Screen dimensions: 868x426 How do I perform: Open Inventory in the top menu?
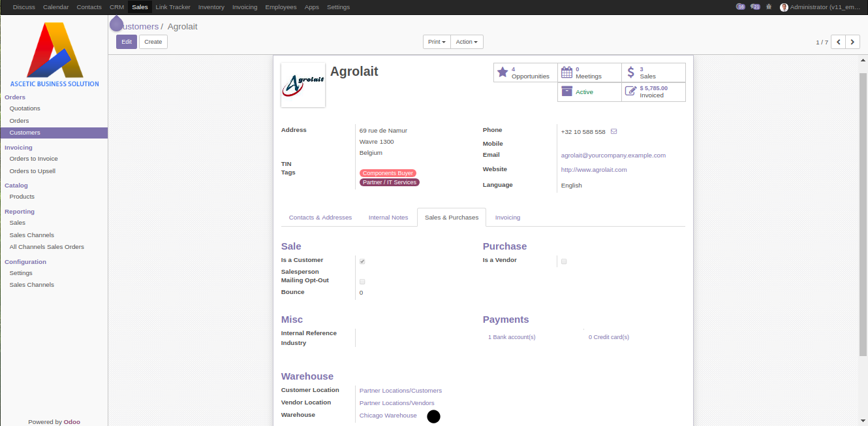click(x=211, y=7)
